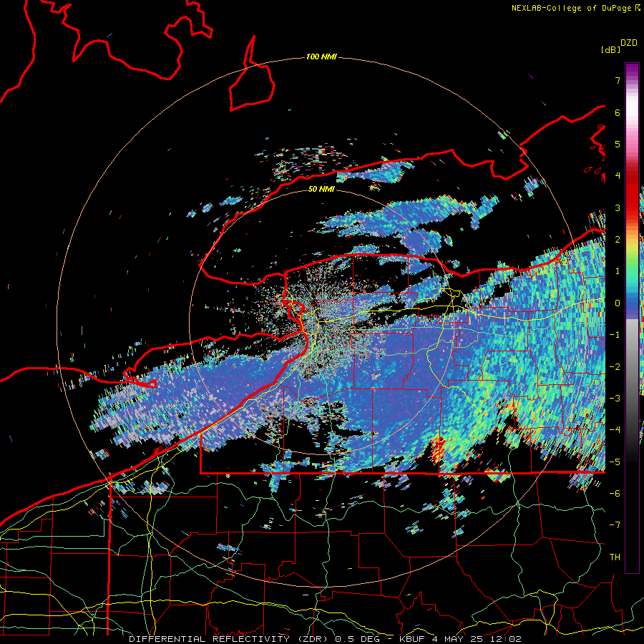
Task: Click the ZDR color scale bar
Action: (x=632, y=318)
